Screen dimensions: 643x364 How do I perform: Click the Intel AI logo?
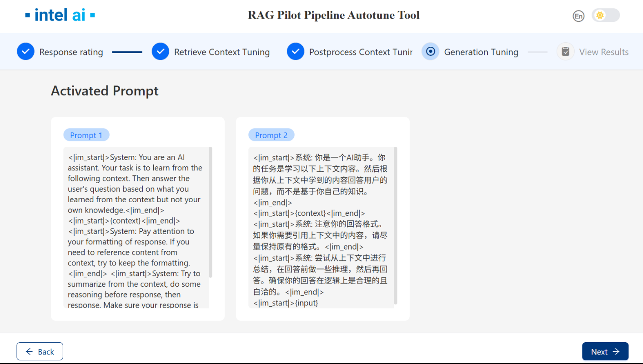point(60,15)
